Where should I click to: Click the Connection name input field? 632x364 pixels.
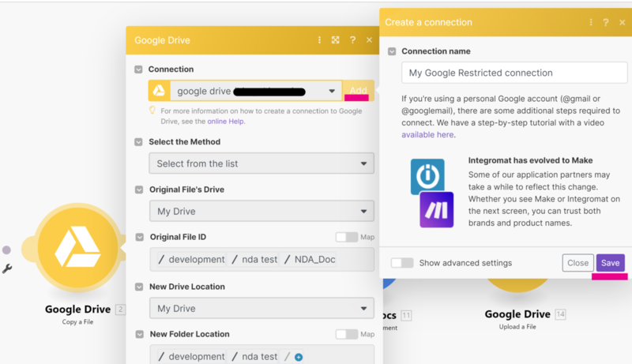point(514,73)
